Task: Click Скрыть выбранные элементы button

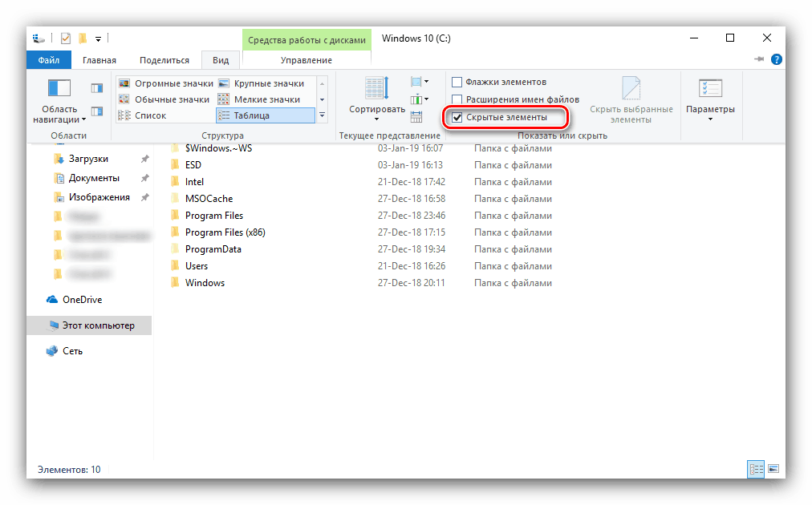Action: 631,100
